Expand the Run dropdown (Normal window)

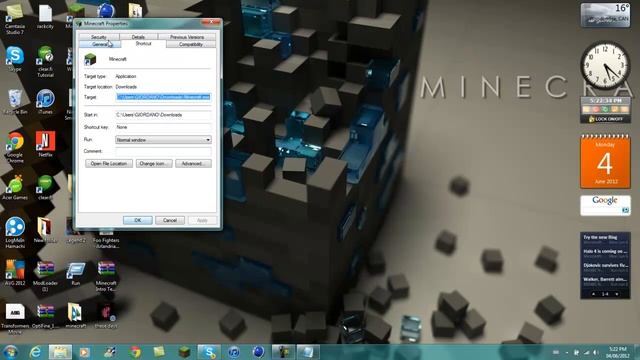click(x=163, y=140)
